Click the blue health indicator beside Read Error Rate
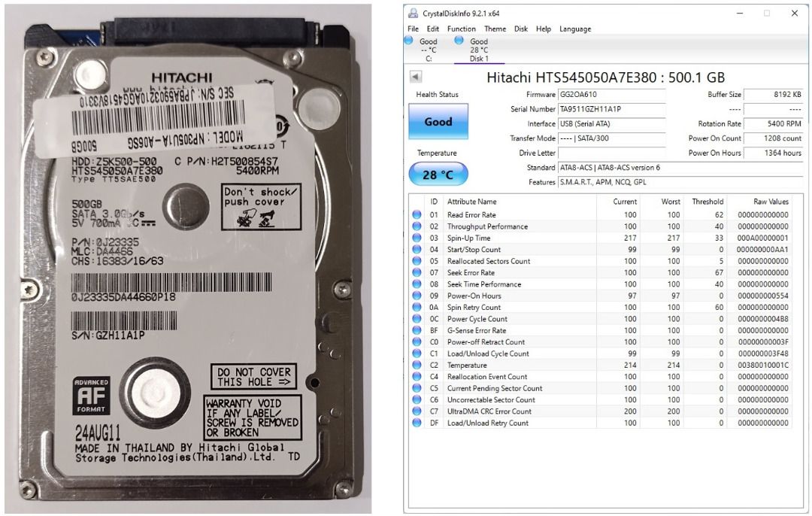Viewport: 812px width, 516px height. pyautogui.click(x=416, y=215)
